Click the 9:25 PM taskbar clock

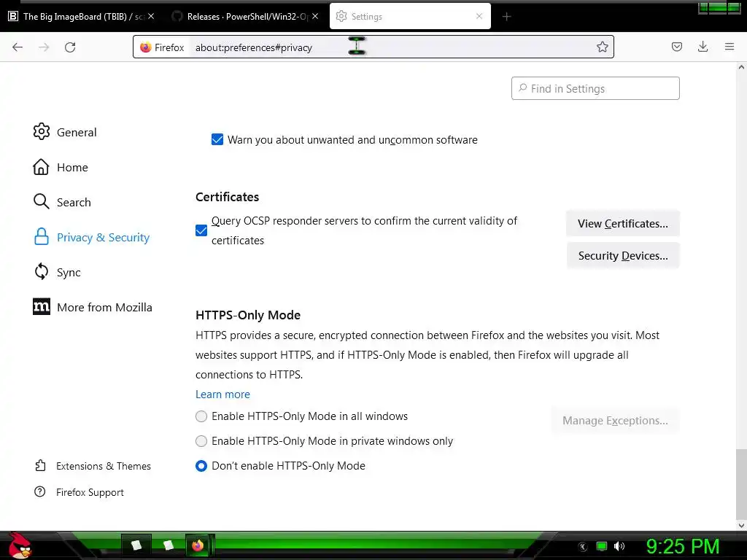682,546
